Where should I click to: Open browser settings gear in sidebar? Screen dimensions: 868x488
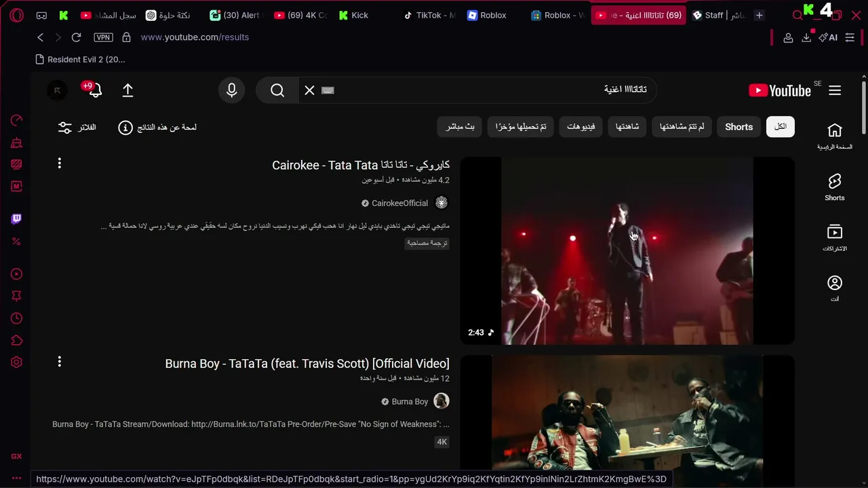point(17,363)
